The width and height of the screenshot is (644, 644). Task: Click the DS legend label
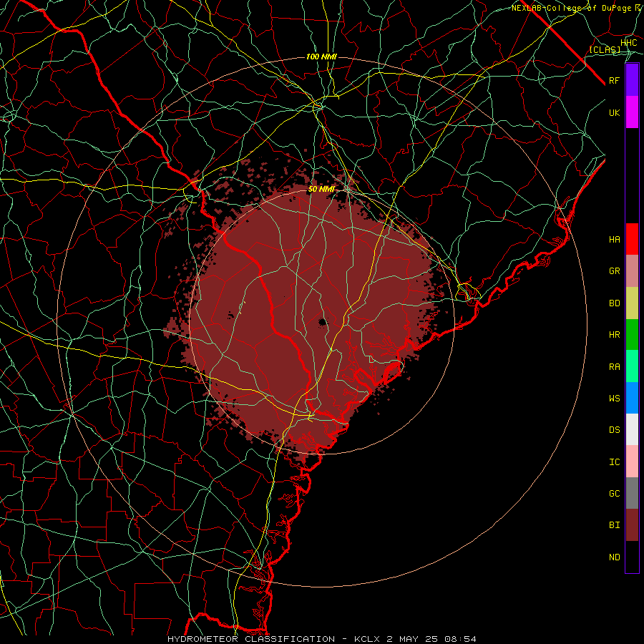click(615, 430)
